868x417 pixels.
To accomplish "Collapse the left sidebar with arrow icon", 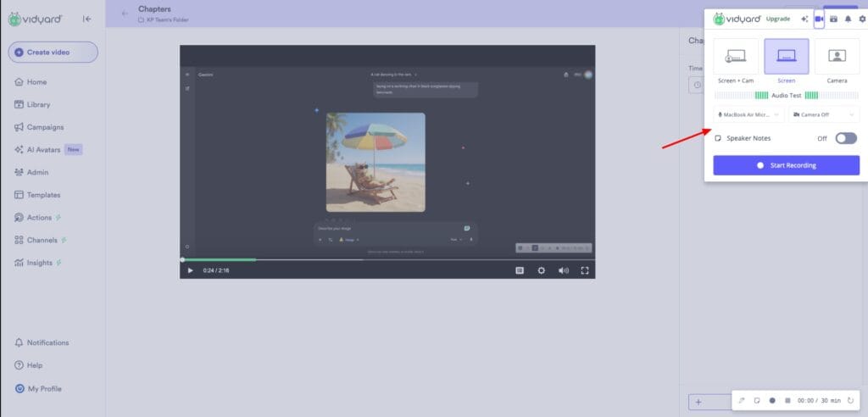I will (x=86, y=19).
